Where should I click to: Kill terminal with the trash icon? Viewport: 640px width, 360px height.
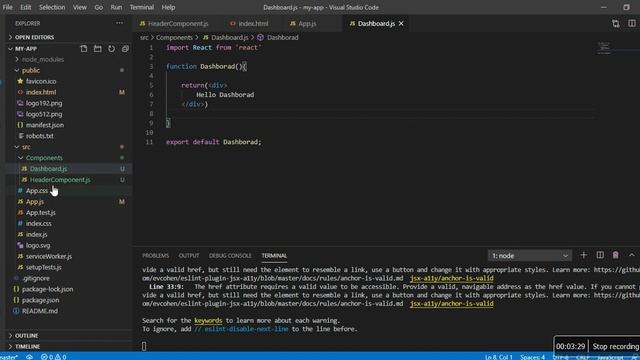[616, 255]
